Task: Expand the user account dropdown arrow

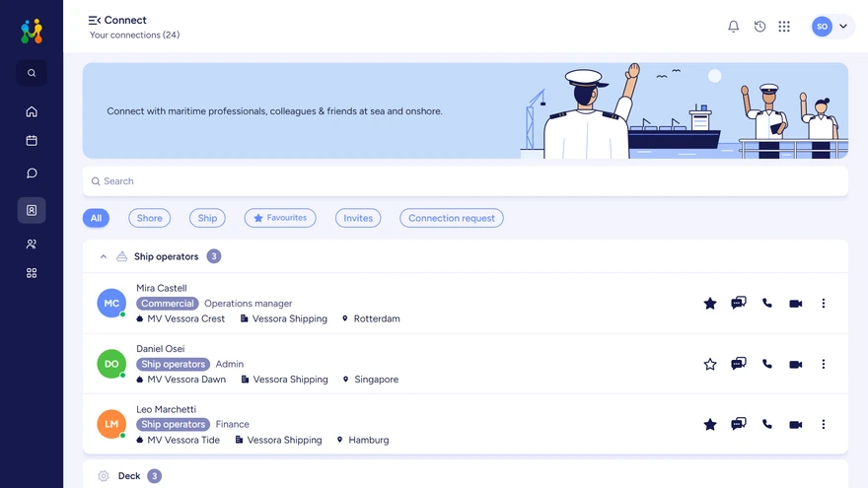Action: [x=843, y=26]
